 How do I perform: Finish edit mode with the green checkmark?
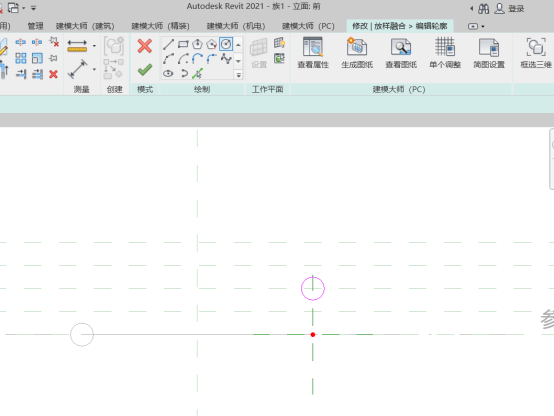[145, 70]
